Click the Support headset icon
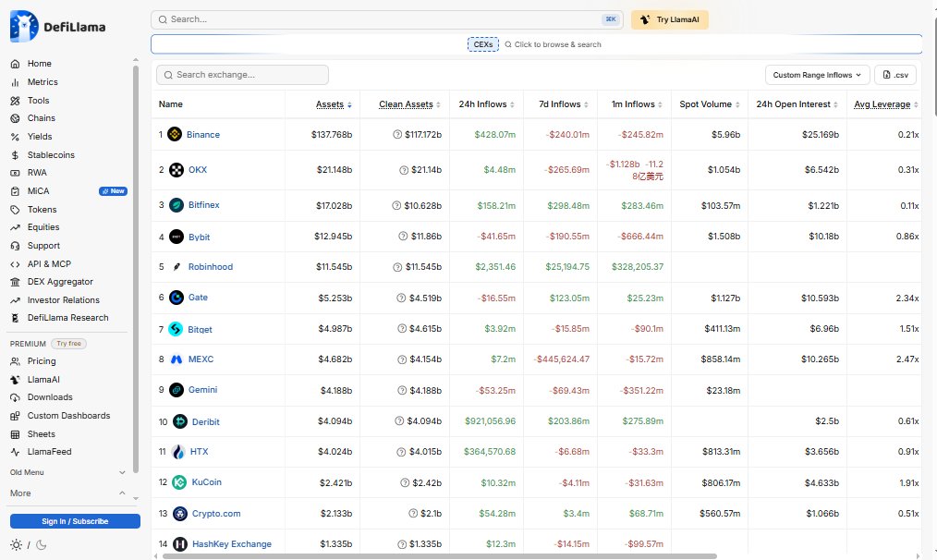The width and height of the screenshot is (937, 560). pyautogui.click(x=16, y=246)
